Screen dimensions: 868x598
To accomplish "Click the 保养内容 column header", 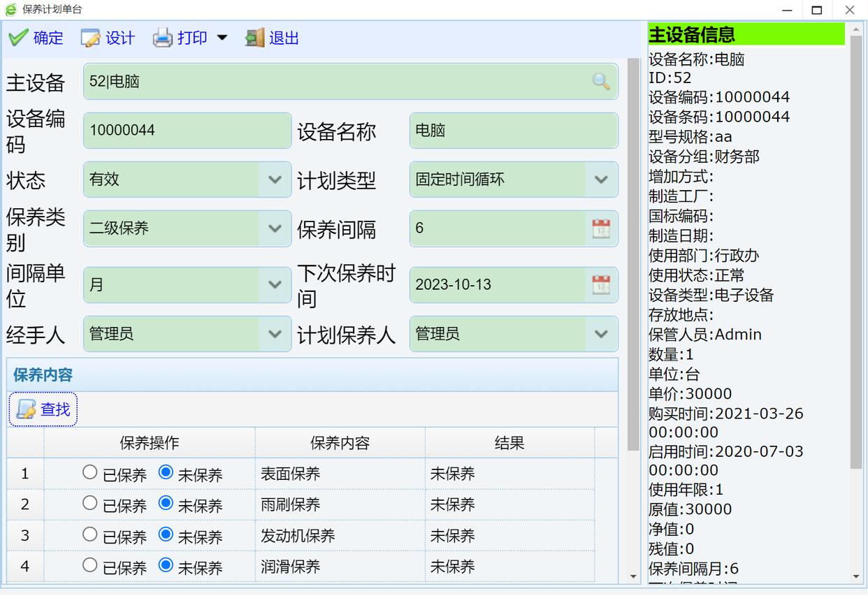I will [340, 443].
